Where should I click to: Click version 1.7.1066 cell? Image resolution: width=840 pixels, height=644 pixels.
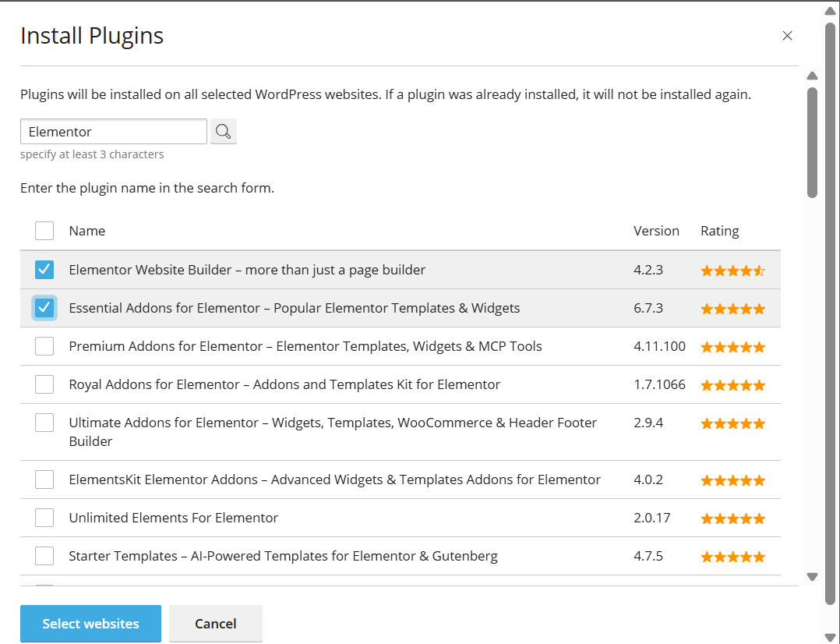click(x=659, y=384)
